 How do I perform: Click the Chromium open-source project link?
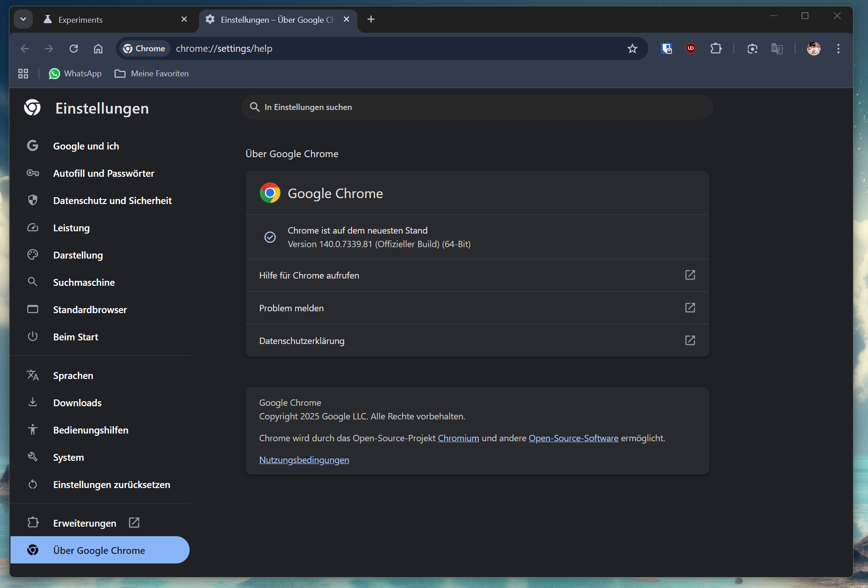(x=458, y=438)
